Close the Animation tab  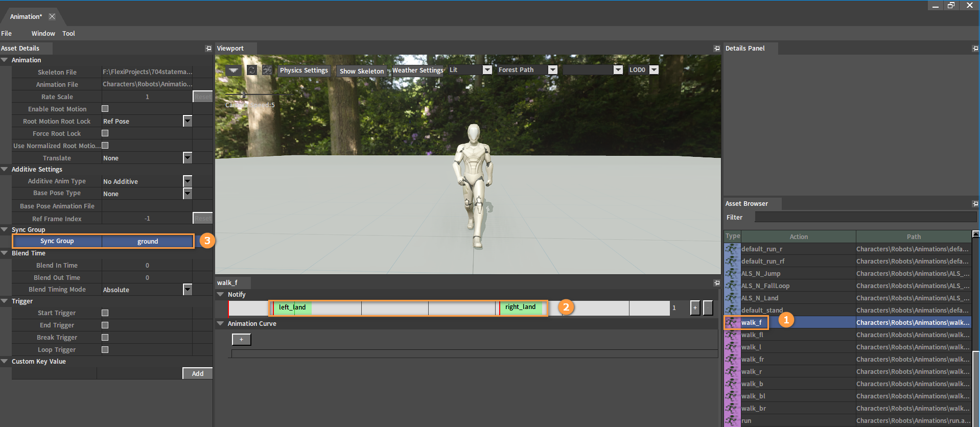point(52,16)
